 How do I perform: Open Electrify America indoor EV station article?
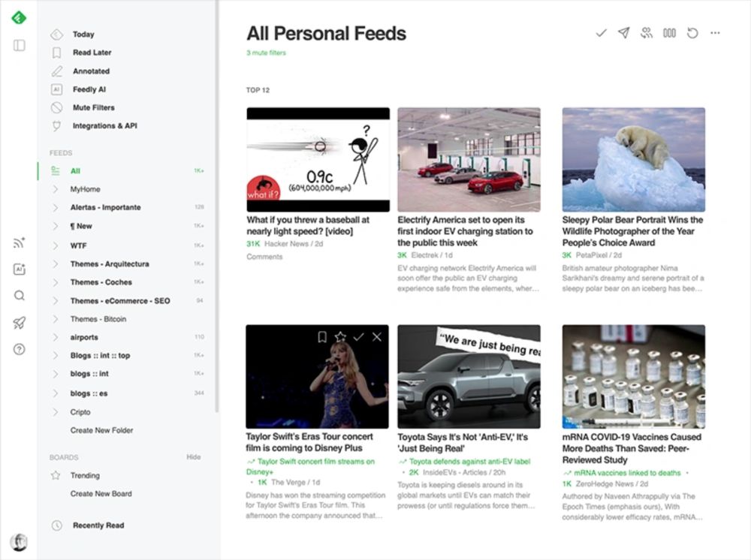[x=465, y=231]
